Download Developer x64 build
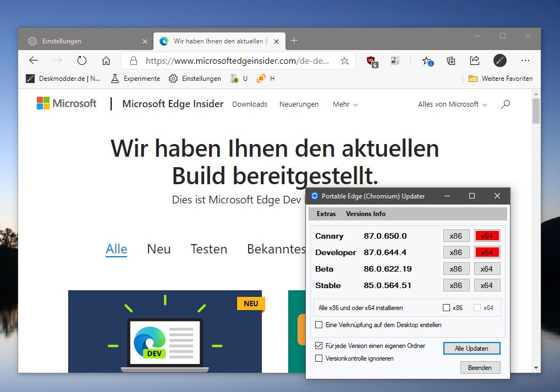Viewport: 560px width, 392px height. click(487, 252)
